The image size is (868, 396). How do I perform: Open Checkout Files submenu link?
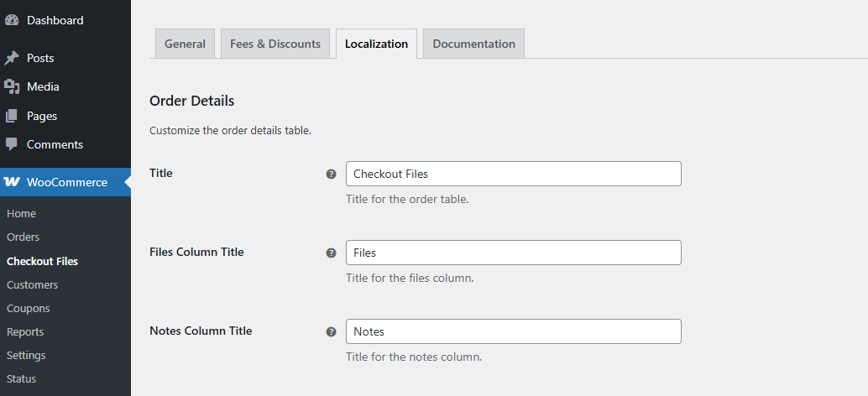[x=42, y=261]
